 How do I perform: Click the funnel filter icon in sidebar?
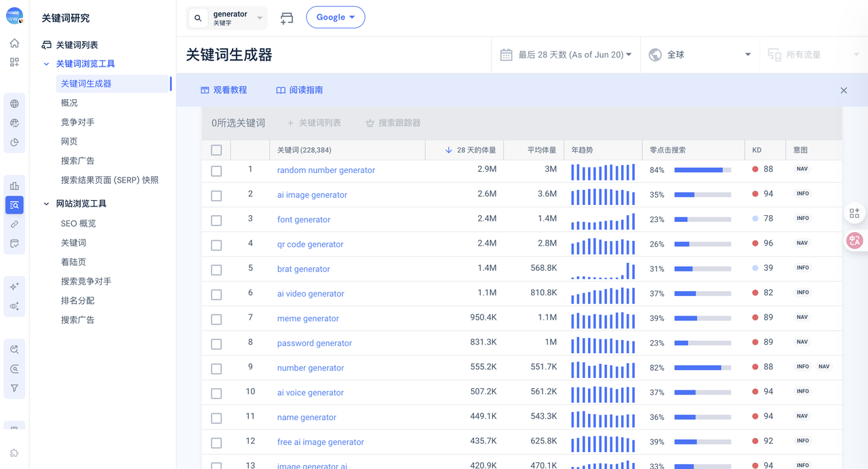click(14, 388)
